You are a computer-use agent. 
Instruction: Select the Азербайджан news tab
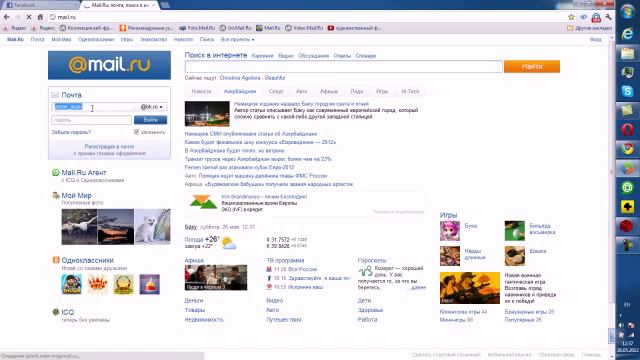(240, 91)
